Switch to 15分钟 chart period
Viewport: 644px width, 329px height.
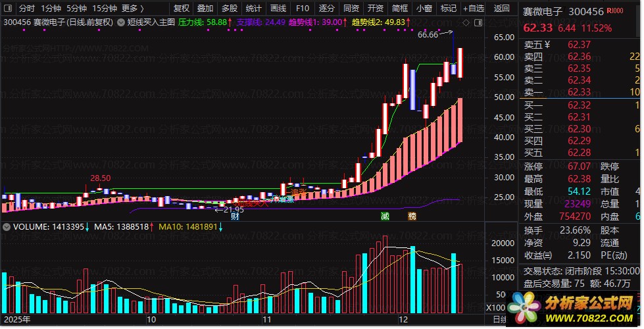pos(105,8)
